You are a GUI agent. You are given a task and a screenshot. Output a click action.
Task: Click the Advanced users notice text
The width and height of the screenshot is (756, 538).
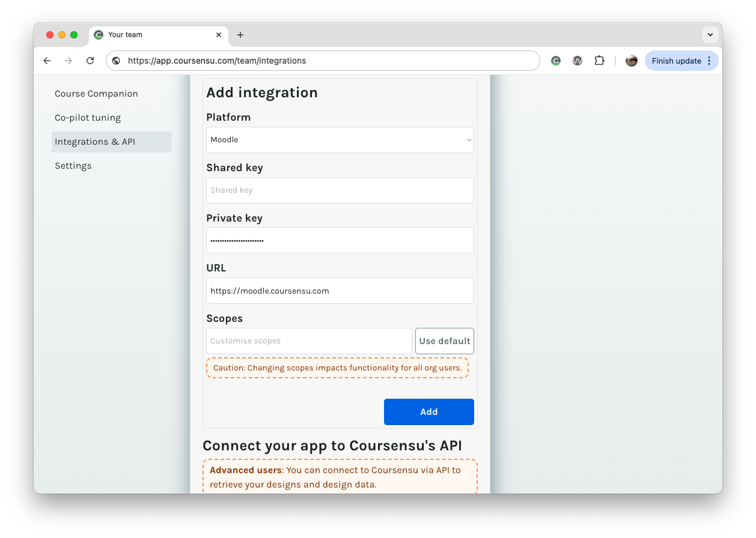(340, 477)
